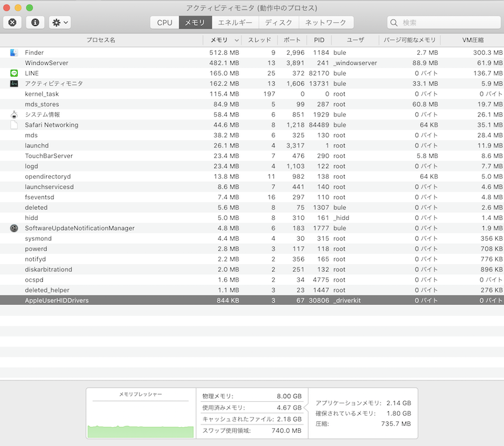This screenshot has width=504, height=446.
Task: Sort by the メモリ column header
Action: point(219,40)
